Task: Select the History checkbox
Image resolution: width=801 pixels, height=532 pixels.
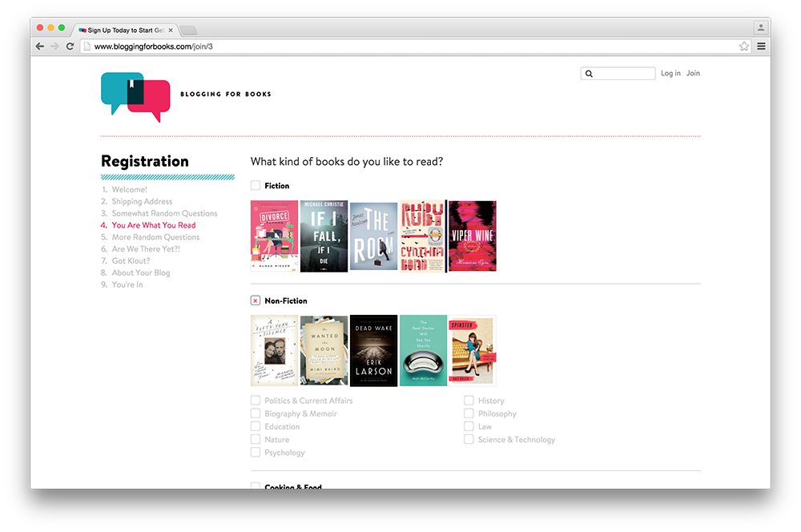Action: click(x=469, y=401)
